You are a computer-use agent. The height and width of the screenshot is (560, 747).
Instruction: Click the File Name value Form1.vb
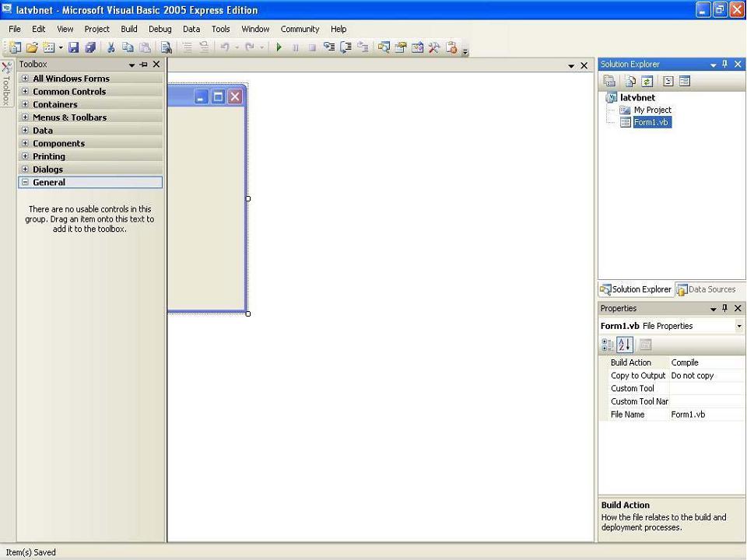(x=707, y=415)
